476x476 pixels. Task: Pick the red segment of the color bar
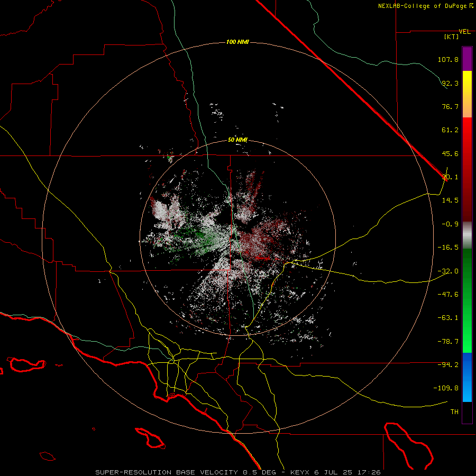point(467,169)
